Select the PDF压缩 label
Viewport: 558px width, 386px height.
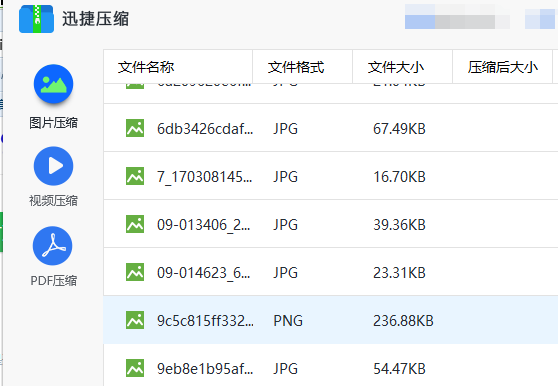click(x=53, y=281)
